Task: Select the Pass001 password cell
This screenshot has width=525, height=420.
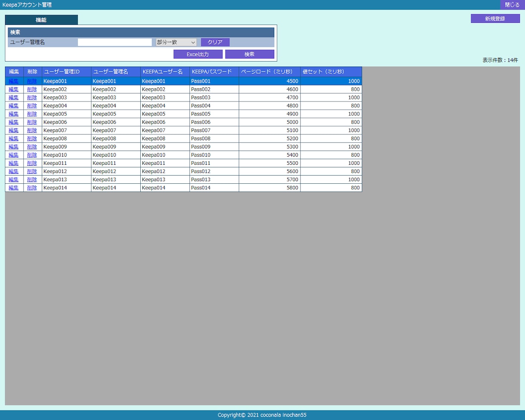Action: coord(214,81)
